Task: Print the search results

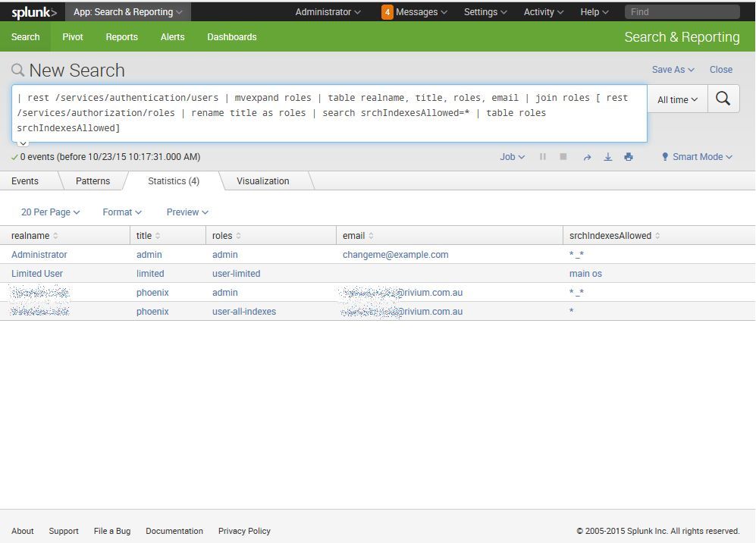Action: [629, 157]
